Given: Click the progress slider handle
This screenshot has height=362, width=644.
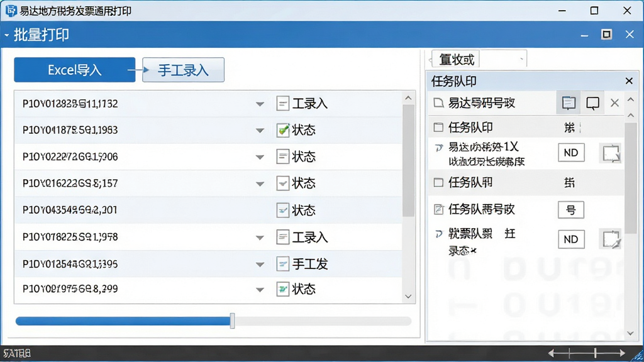Looking at the screenshot, I should click(233, 321).
